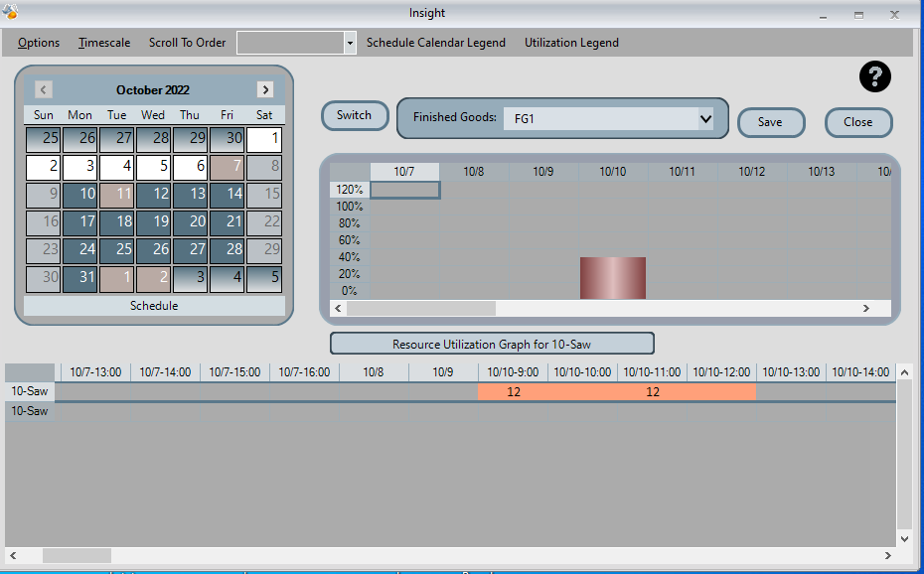Screen dimensions: 924x574
Task: Select the orange 12 block under 10/10-11:00
Action: click(x=652, y=391)
